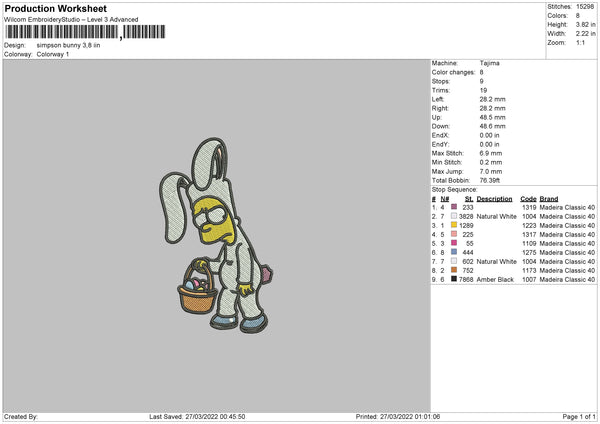This screenshot has height=424, width=600.
Task: Click the bunny costume embroidery design preview
Action: coord(216,235)
